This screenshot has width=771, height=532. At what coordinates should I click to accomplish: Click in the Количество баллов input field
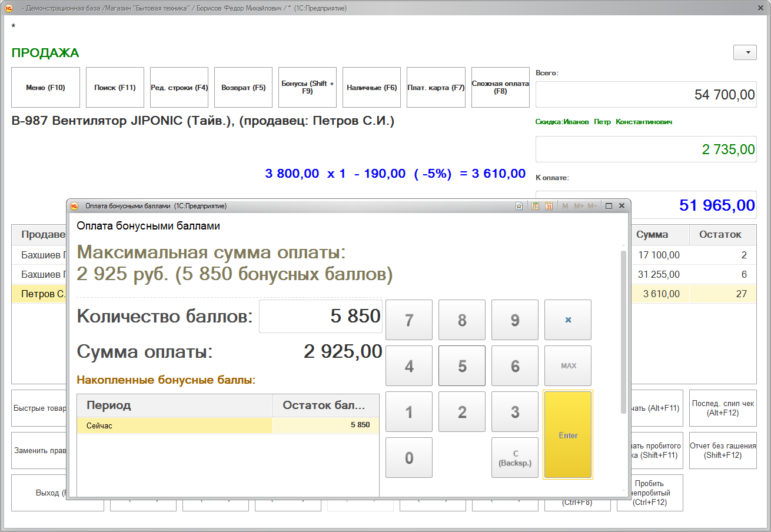tap(321, 316)
